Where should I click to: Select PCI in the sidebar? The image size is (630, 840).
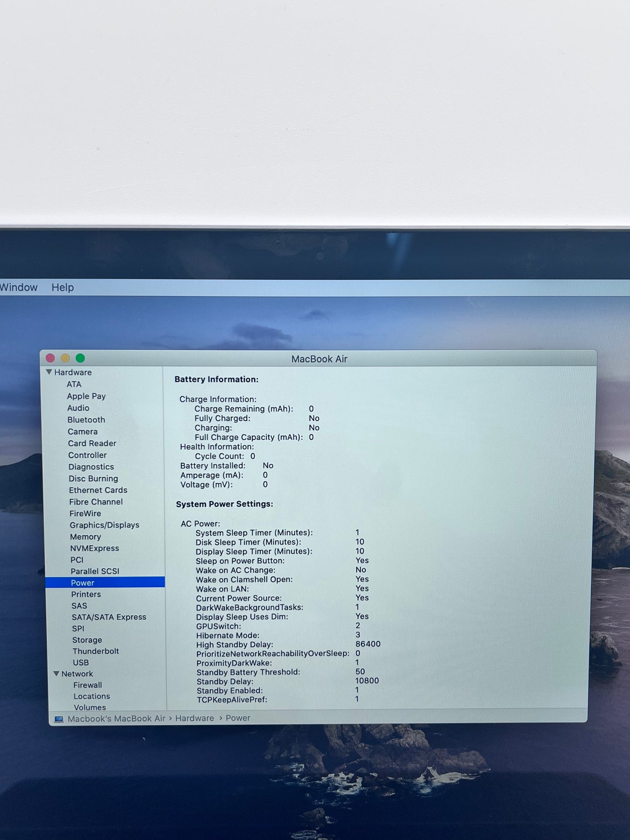77,560
